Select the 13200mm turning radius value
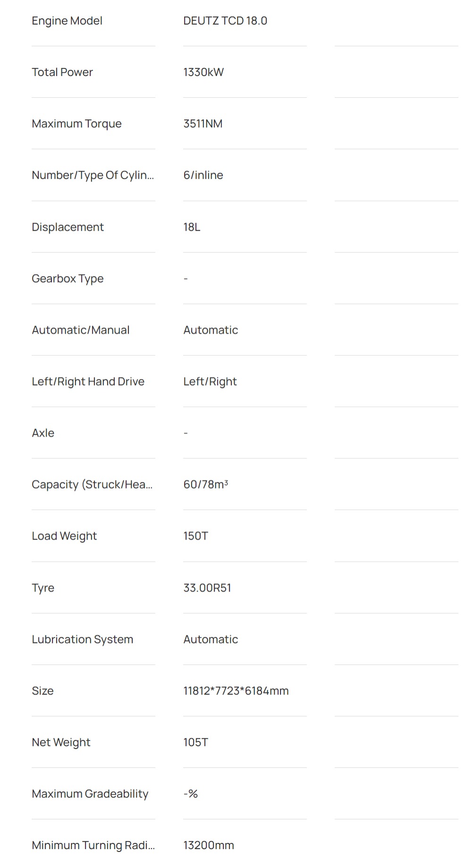Viewport: 474px width, 868px height. 209,845
